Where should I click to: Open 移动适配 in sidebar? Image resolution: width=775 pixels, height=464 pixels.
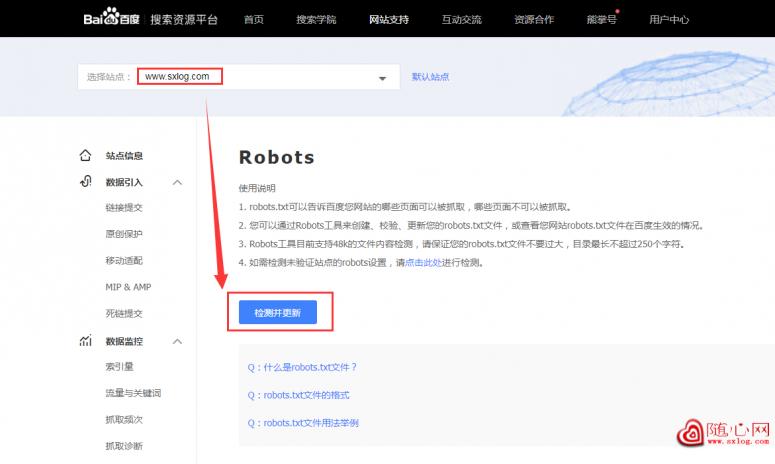(124, 260)
